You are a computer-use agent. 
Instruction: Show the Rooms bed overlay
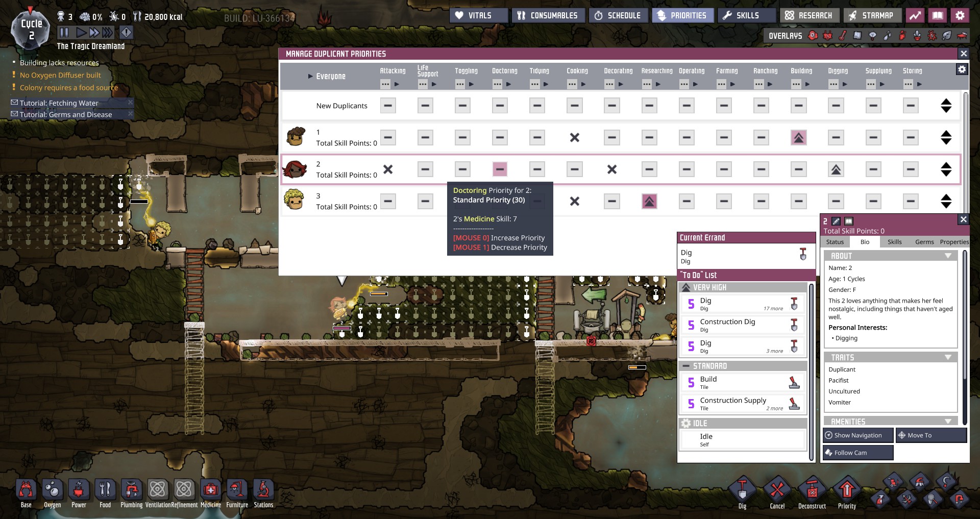[962, 36]
